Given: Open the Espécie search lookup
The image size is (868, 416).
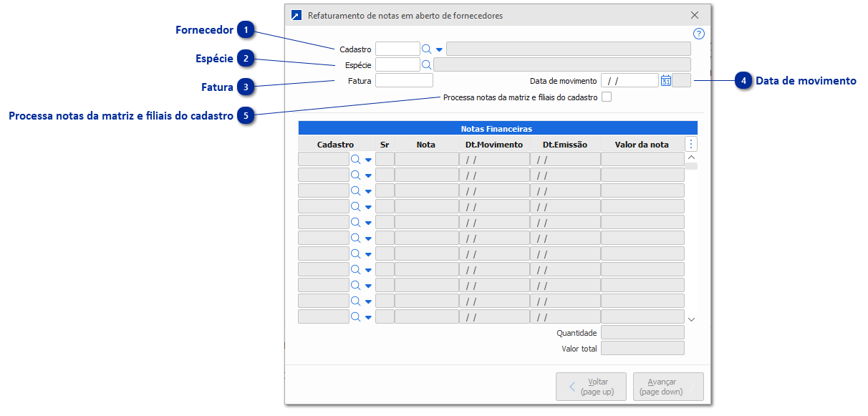Looking at the screenshot, I should coord(426,64).
